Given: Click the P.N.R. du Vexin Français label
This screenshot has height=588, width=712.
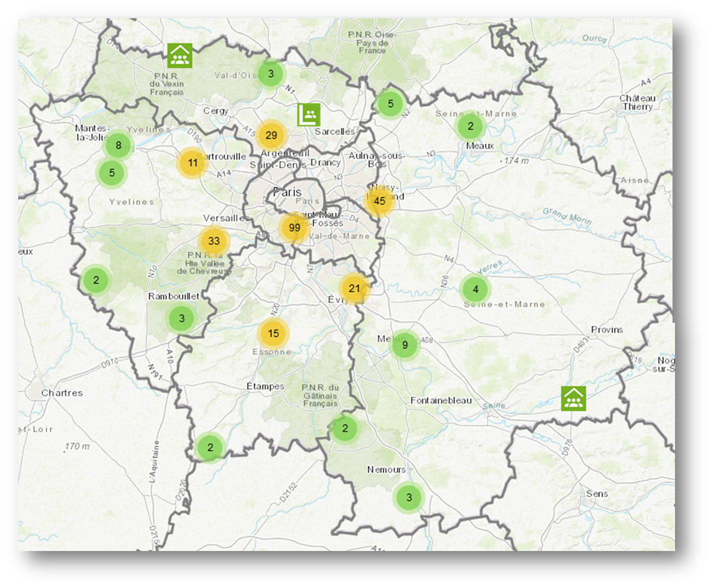Looking at the screenshot, I should pyautogui.click(x=167, y=84).
